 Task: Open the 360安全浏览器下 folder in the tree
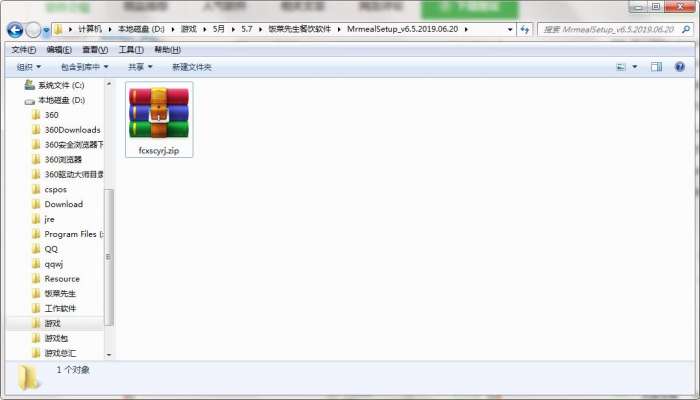click(74, 145)
